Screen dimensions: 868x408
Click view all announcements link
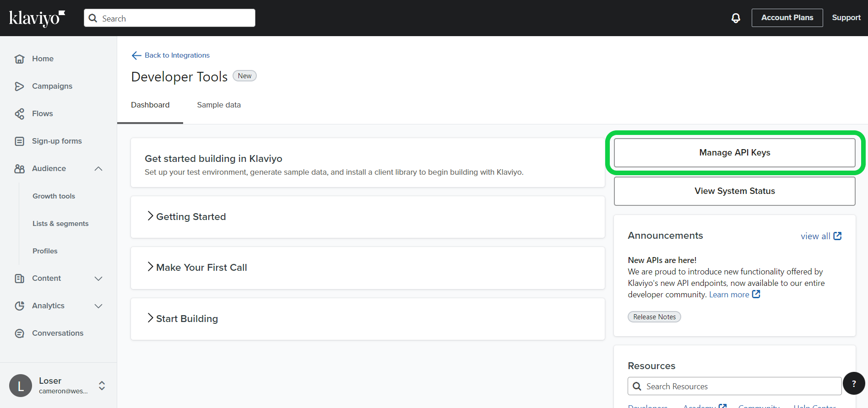click(x=815, y=236)
